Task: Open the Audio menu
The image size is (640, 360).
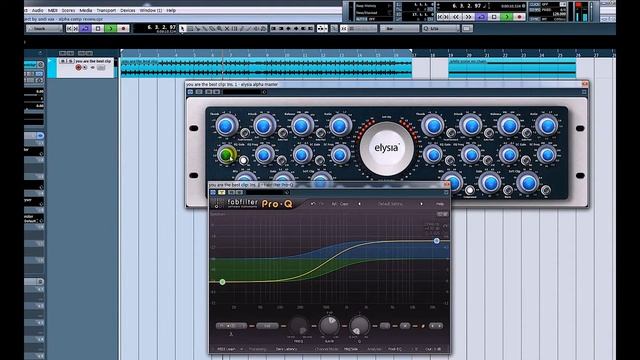Action: 38,10
